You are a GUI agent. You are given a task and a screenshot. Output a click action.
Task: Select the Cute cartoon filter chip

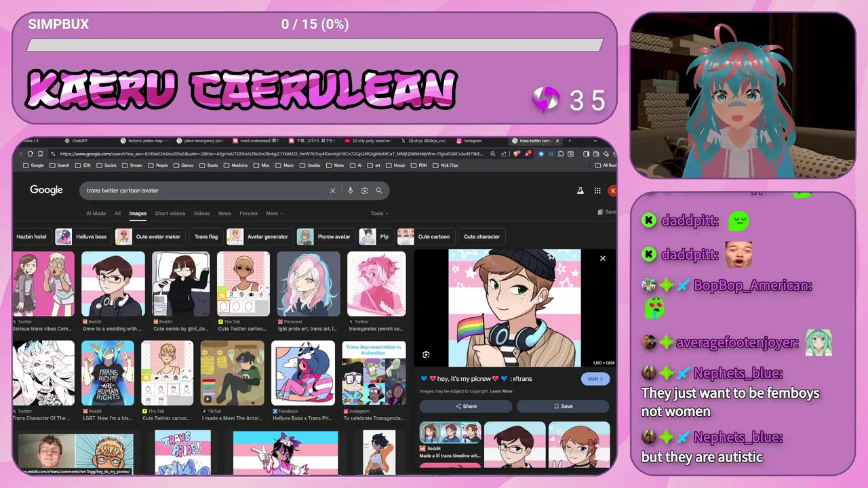[425, 237]
